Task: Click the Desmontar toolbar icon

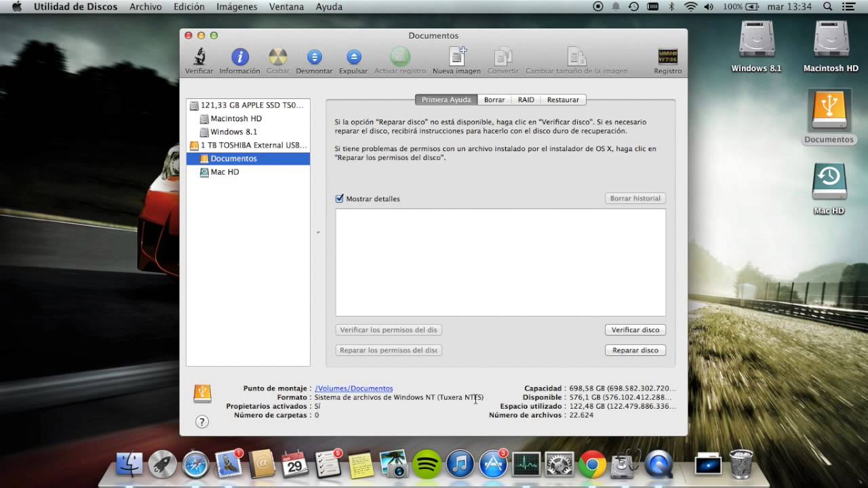Action: click(x=314, y=57)
